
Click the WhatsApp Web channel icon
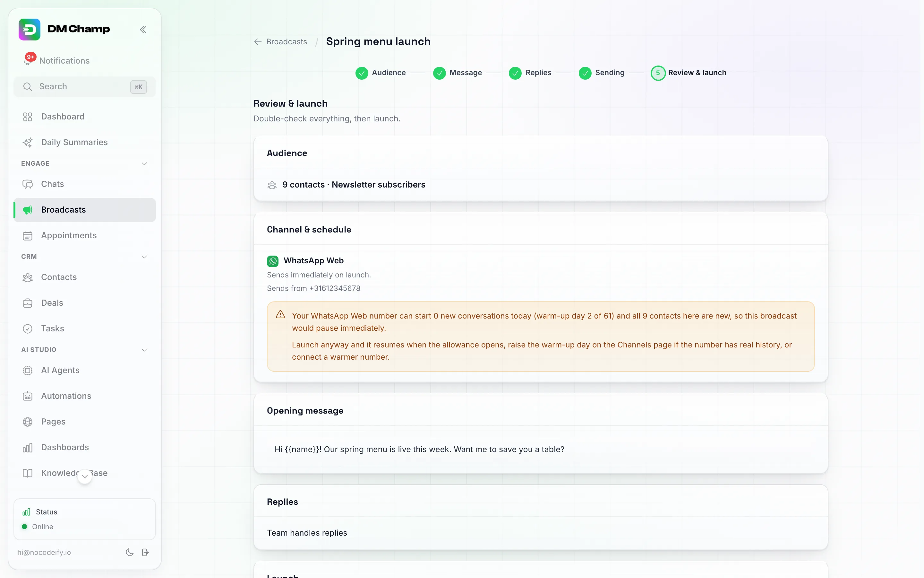pos(273,261)
